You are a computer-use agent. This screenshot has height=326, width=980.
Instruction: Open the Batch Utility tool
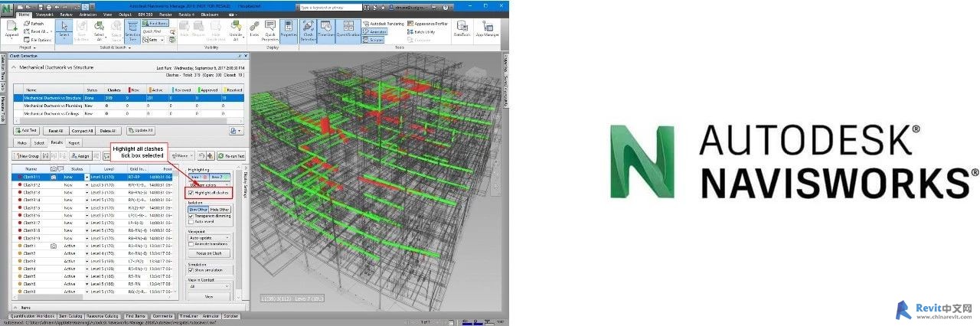pyautogui.click(x=420, y=32)
